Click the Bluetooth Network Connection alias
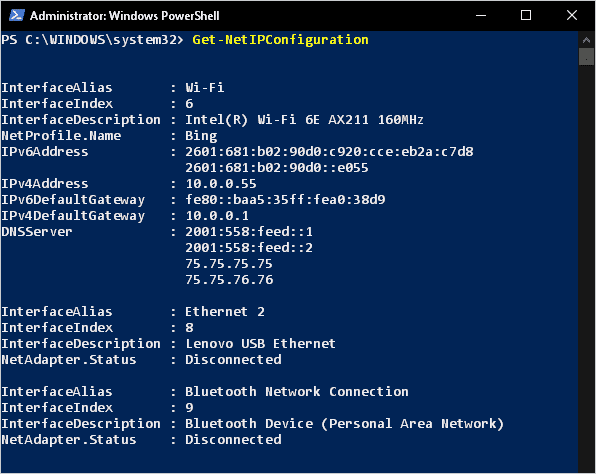The height and width of the screenshot is (474, 596). pos(297,392)
